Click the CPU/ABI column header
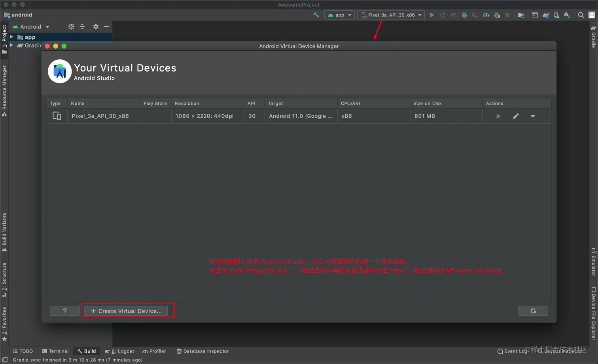 click(x=374, y=103)
